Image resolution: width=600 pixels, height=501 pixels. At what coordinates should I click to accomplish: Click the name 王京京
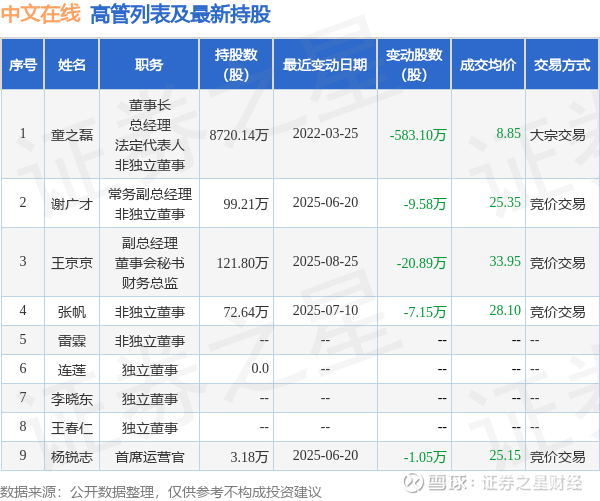(x=72, y=263)
